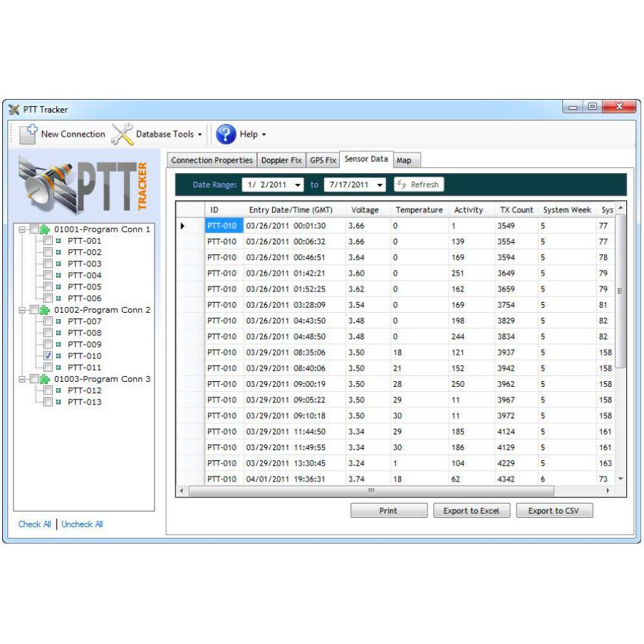Select the PTT-005 tree item label

[x=85, y=287]
